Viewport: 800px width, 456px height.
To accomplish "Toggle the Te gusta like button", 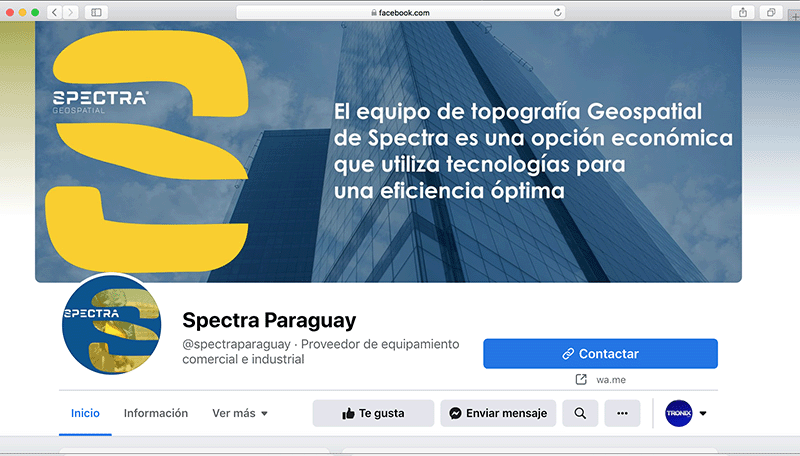I will click(373, 413).
